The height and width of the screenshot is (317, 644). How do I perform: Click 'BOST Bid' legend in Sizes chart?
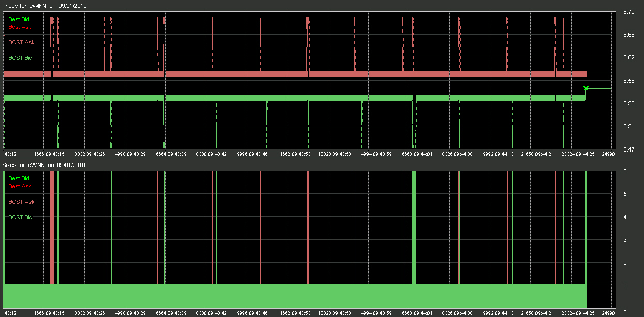click(20, 217)
